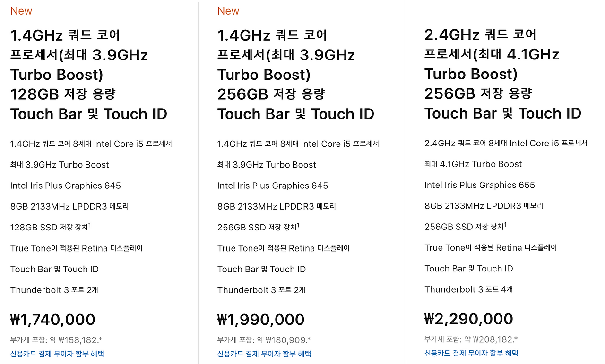Click the Thunderbolt 3 포트 4개 spec line
This screenshot has height=364, width=605.
(x=469, y=289)
